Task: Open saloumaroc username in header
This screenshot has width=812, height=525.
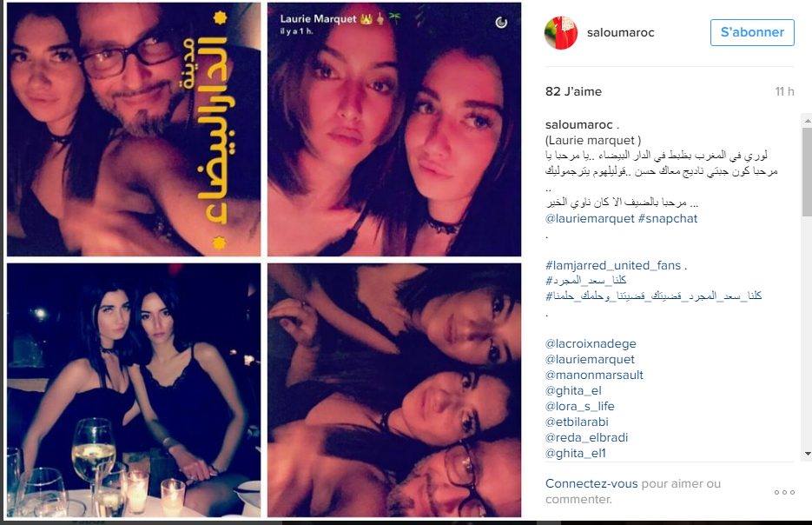Action: click(x=620, y=33)
